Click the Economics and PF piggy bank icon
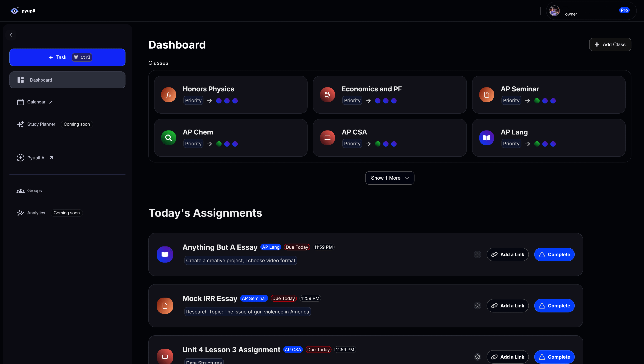 [327, 95]
